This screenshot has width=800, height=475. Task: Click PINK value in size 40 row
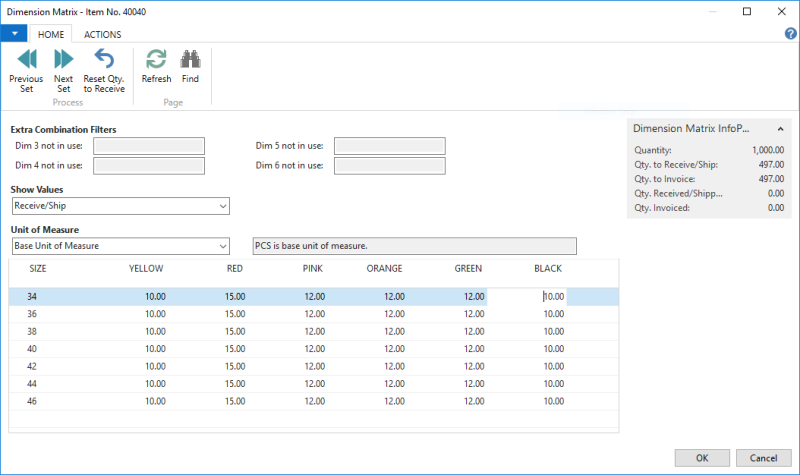coord(314,349)
